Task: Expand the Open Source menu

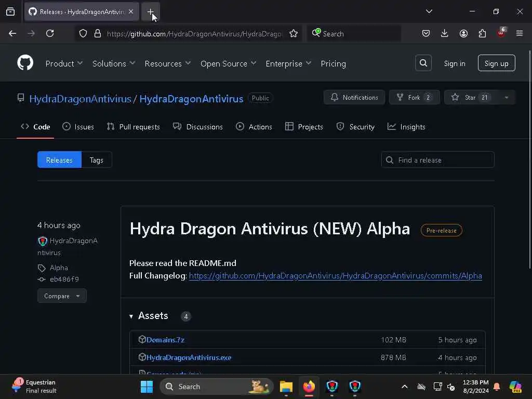Action: (228, 63)
